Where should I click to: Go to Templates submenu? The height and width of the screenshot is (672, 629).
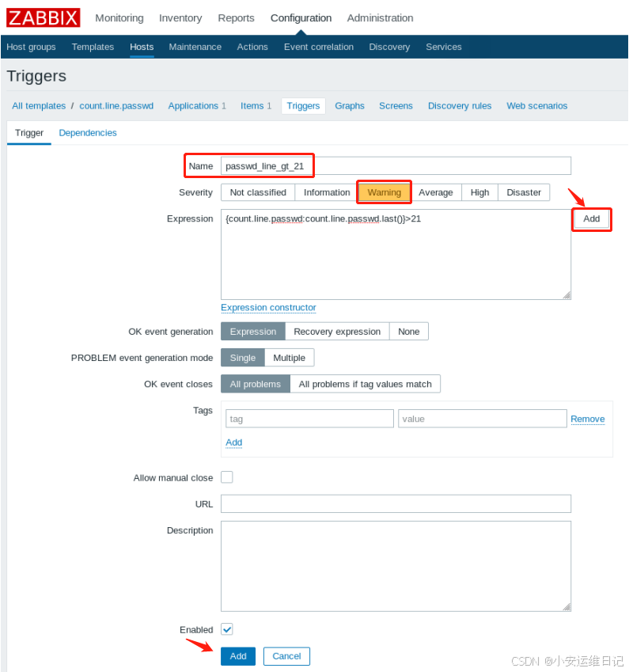click(93, 47)
